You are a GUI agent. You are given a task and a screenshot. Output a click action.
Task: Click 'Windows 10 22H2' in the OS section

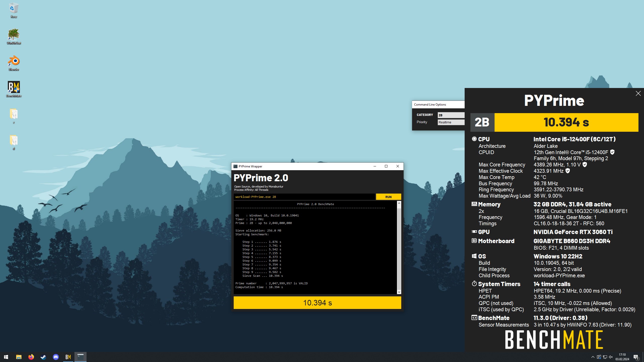(558, 256)
